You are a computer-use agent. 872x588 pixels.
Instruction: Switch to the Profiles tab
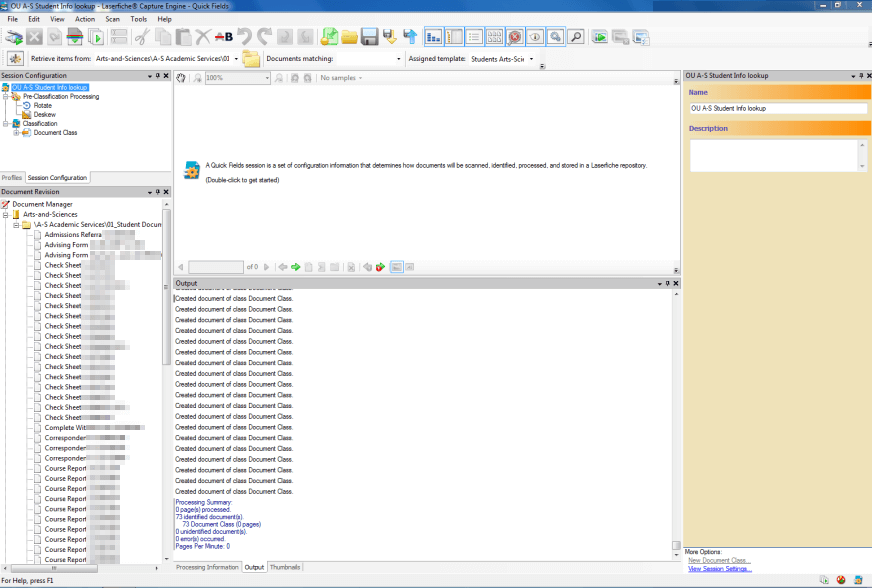(12, 177)
